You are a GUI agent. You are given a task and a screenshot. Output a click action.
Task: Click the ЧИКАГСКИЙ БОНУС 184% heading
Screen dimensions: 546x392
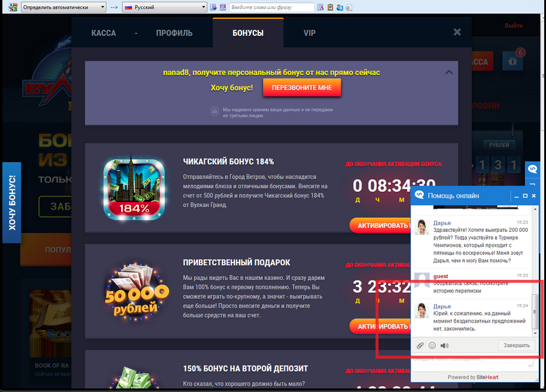click(228, 161)
